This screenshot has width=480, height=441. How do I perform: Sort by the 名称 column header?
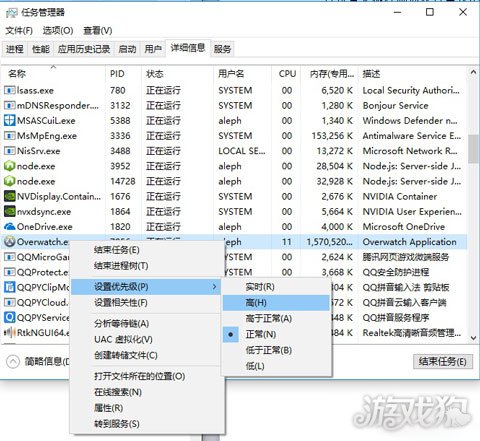(53, 74)
